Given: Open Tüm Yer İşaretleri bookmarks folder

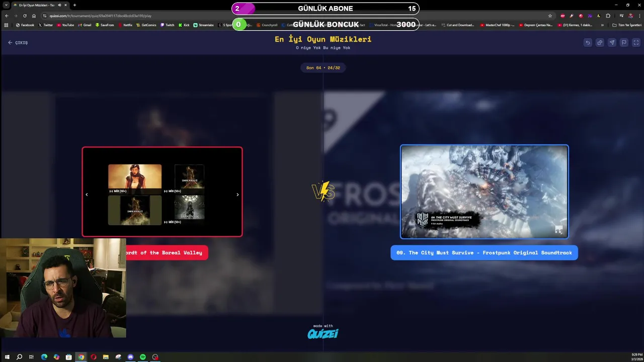Looking at the screenshot, I should pyautogui.click(x=627, y=25).
